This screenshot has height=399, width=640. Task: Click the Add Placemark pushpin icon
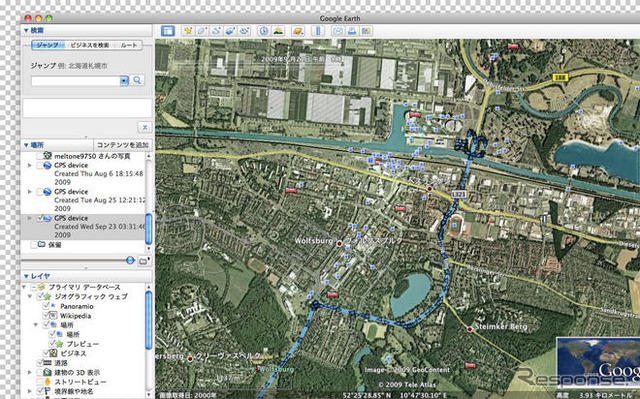coord(188,31)
